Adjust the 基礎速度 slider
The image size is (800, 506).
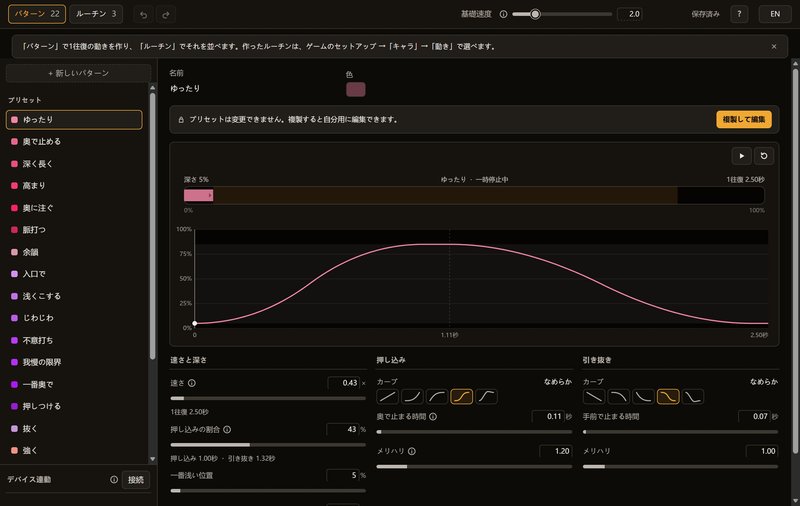coord(562,14)
